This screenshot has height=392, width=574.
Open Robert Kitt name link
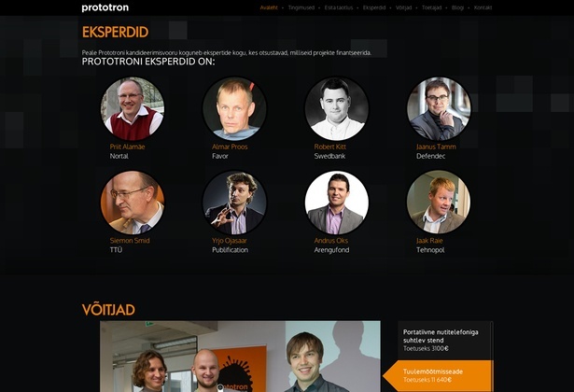(329, 147)
